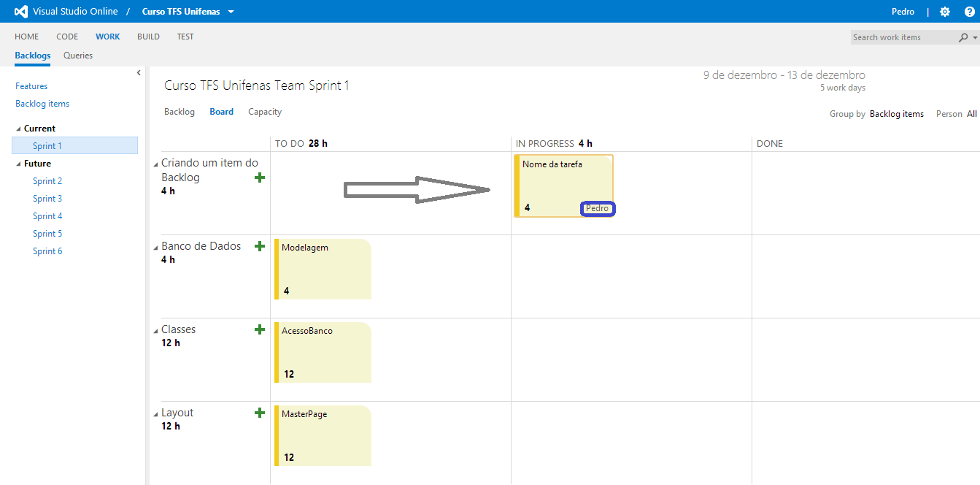Open Person All filter dropdown
This screenshot has width=980, height=485.
tap(971, 114)
